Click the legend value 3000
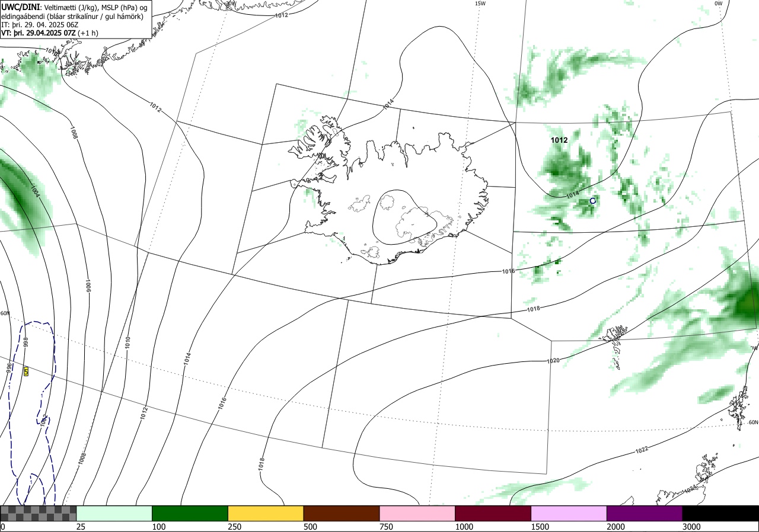 pos(691,527)
